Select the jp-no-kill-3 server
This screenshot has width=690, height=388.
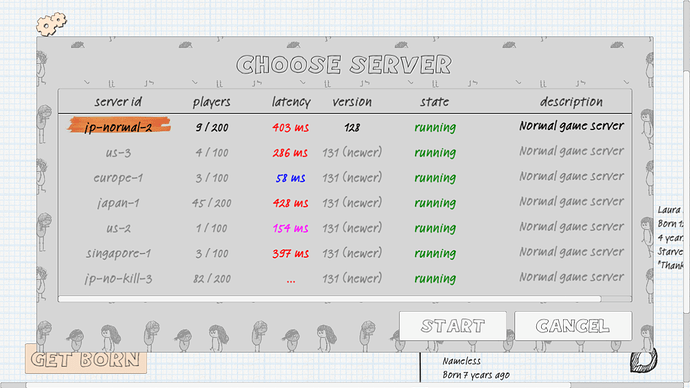point(345,278)
